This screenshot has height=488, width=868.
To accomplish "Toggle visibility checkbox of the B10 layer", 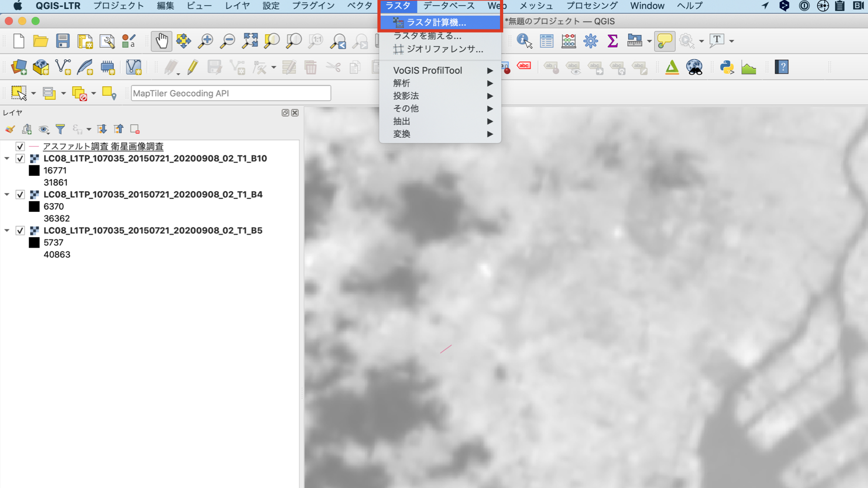I will click(x=20, y=159).
